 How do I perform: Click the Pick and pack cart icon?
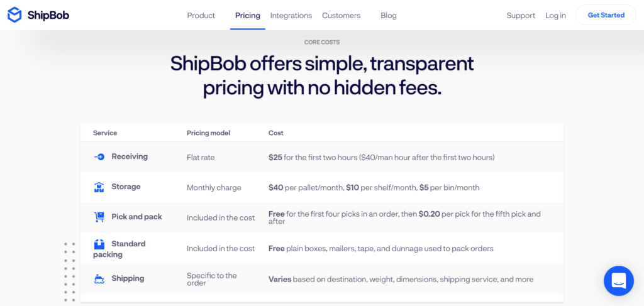(99, 217)
